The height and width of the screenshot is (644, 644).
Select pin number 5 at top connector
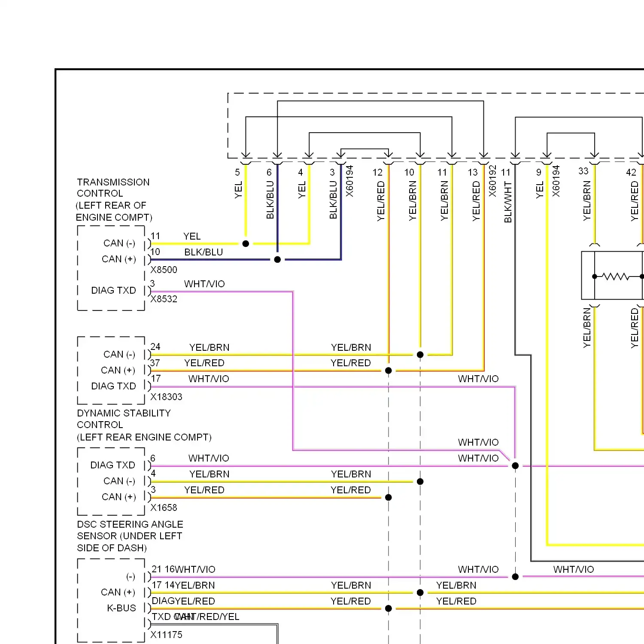[x=237, y=172]
